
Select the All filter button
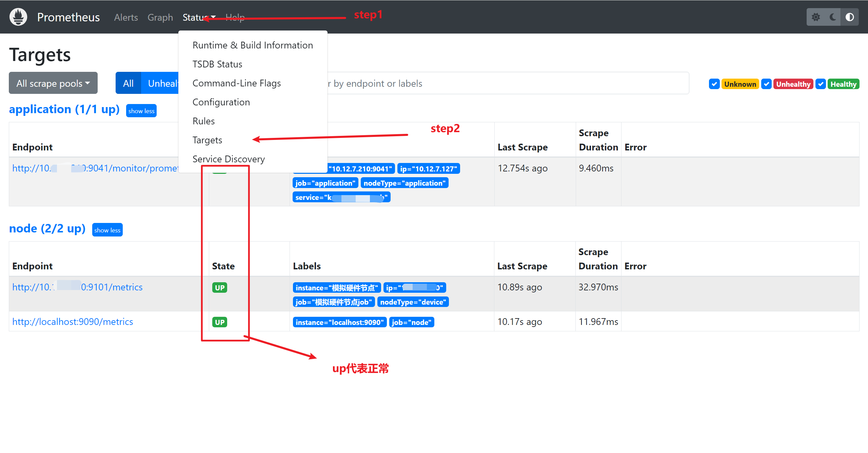[128, 83]
